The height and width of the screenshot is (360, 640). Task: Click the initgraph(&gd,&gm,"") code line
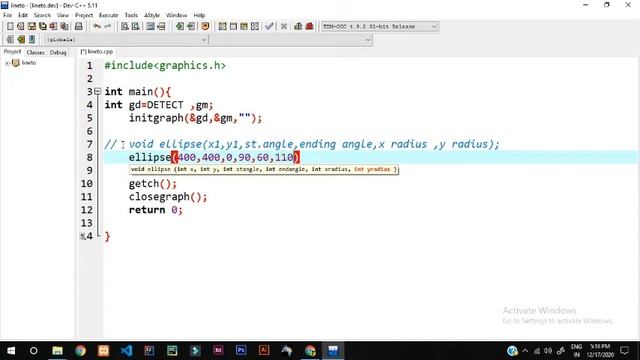coord(195,118)
